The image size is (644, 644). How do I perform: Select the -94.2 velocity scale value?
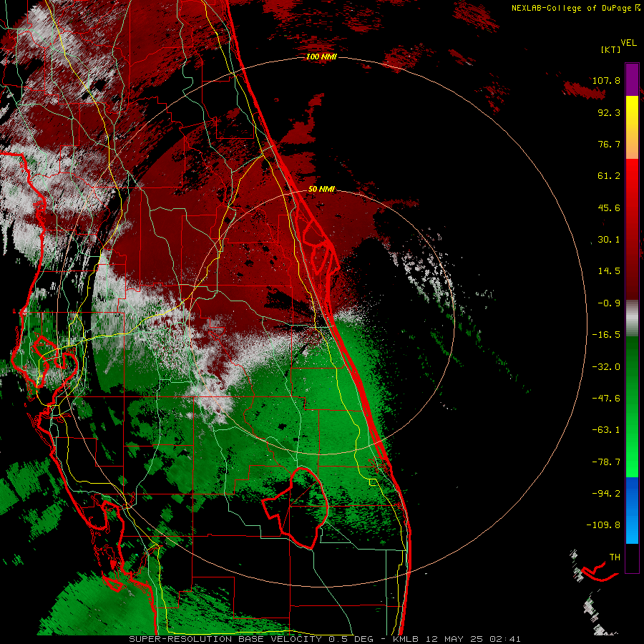tap(606, 493)
